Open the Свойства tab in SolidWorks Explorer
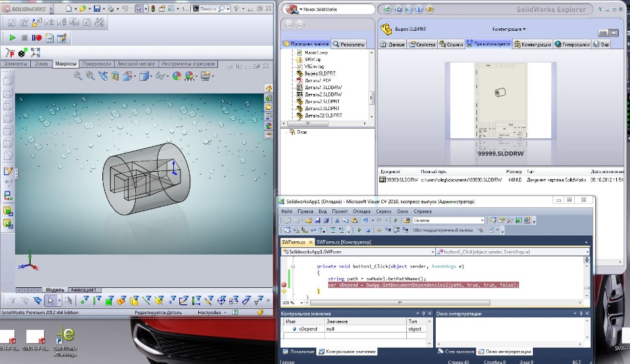This screenshot has height=364, width=630. coord(422,44)
